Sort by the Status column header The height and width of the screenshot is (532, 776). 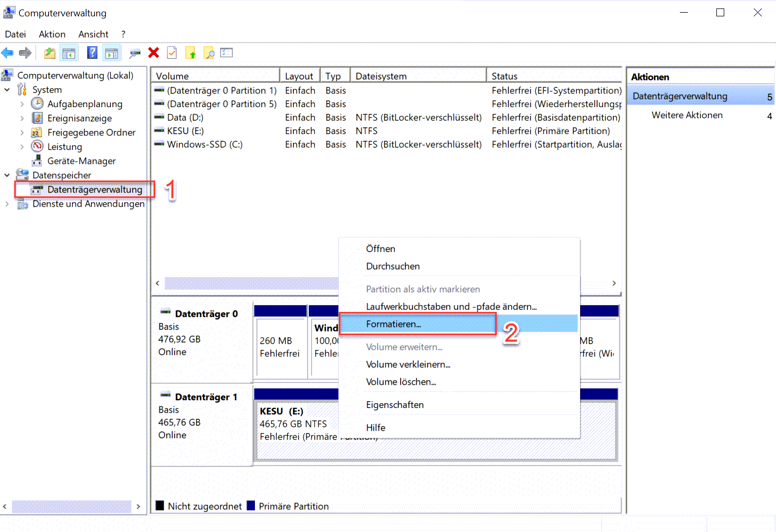pos(554,76)
